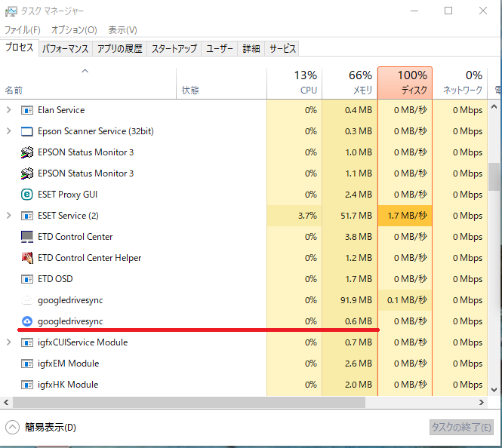The image size is (502, 448).
Task: Switch to the パフォーマンス tab
Action: pyautogui.click(x=66, y=49)
